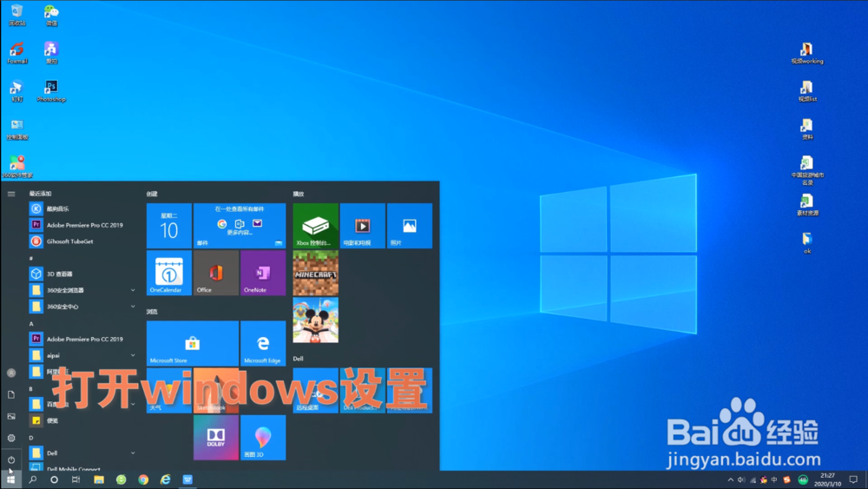Expand the 360安全中心 folder chevron
This screenshot has width=868, height=489.
pos(133,307)
